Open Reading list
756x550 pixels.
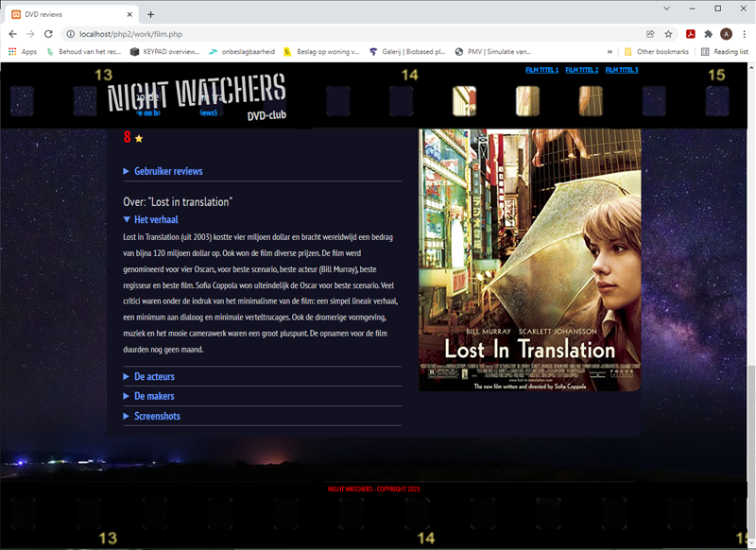(725, 52)
